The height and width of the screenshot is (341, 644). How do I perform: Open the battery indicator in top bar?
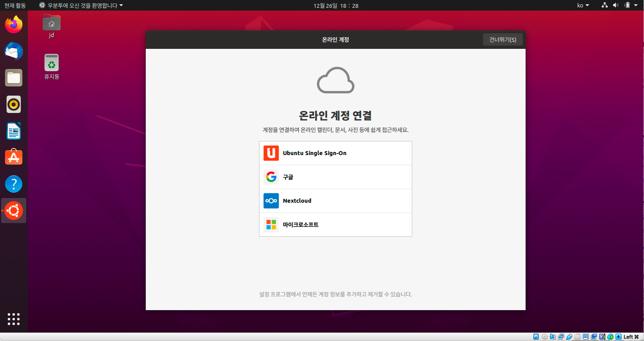coord(627,5)
